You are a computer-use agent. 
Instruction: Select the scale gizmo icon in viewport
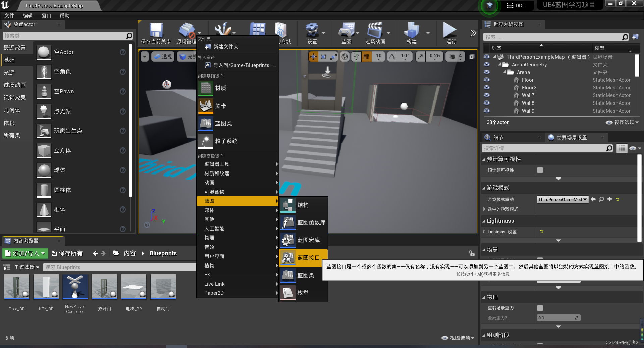(333, 57)
